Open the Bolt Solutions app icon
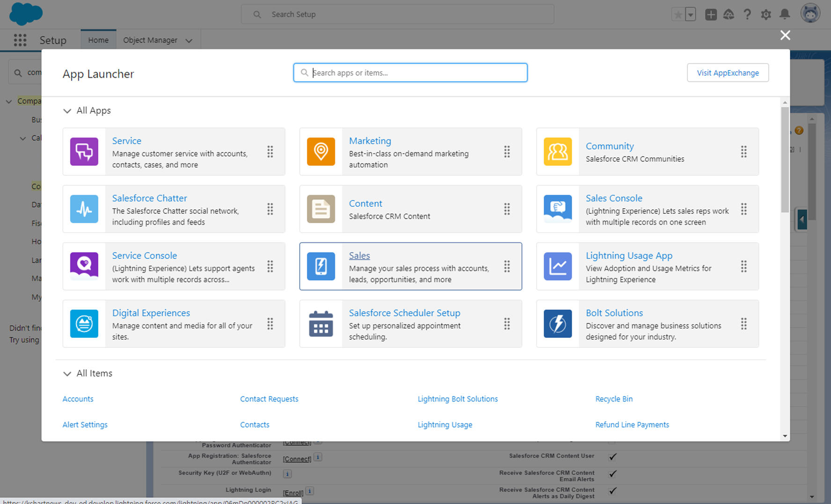The height and width of the screenshot is (504, 831). pos(558,323)
